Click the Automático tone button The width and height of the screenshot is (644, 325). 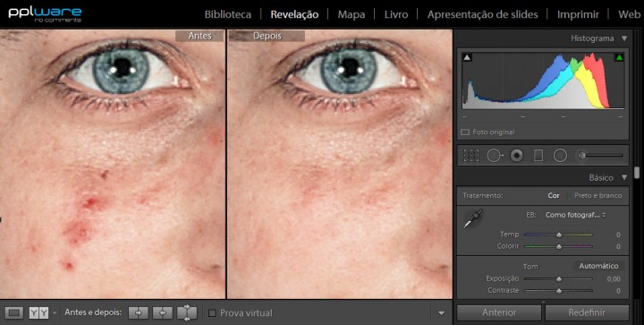point(598,266)
